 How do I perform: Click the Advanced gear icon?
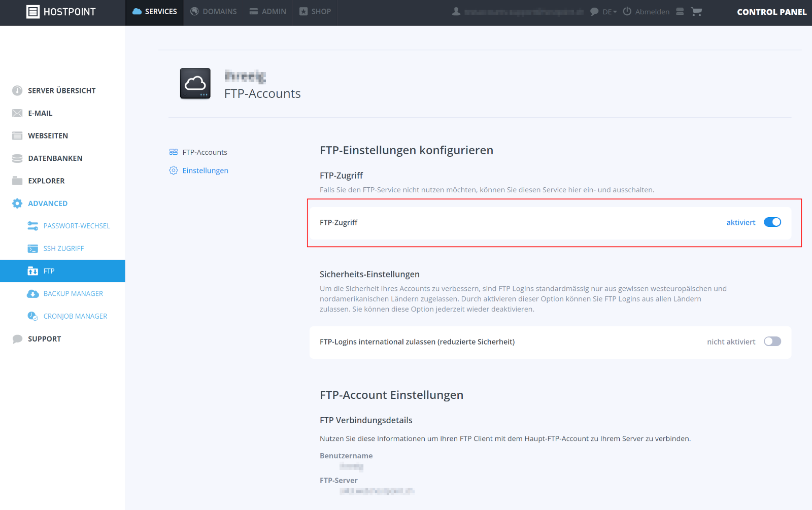pyautogui.click(x=17, y=203)
